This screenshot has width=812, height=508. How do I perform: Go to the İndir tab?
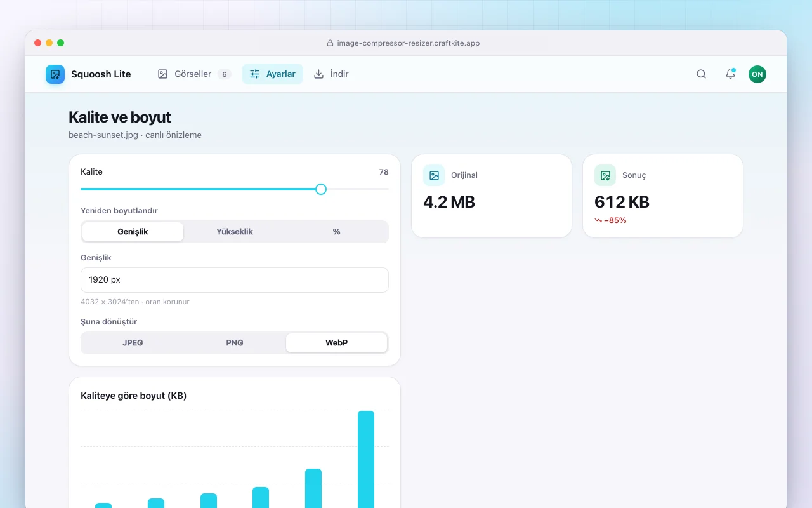pos(331,74)
